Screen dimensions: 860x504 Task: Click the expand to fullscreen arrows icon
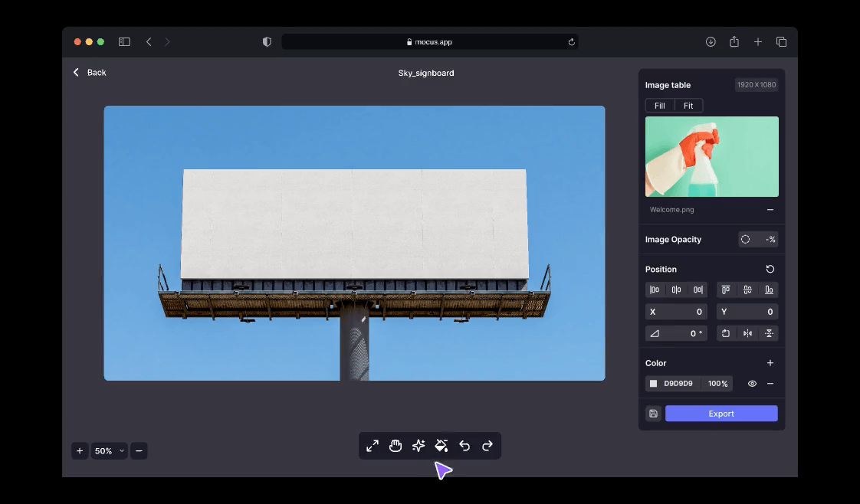(373, 446)
